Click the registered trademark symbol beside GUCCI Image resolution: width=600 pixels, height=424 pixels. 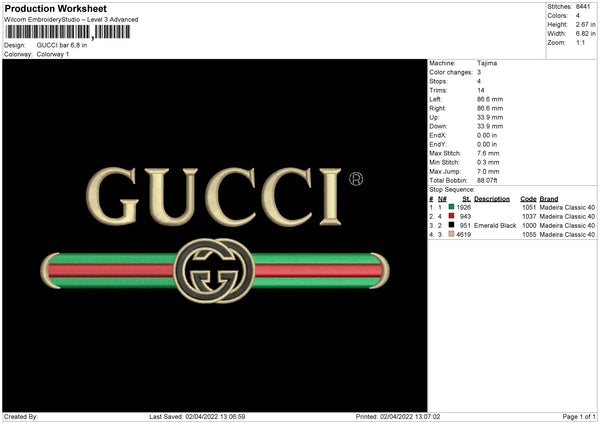pos(356,179)
